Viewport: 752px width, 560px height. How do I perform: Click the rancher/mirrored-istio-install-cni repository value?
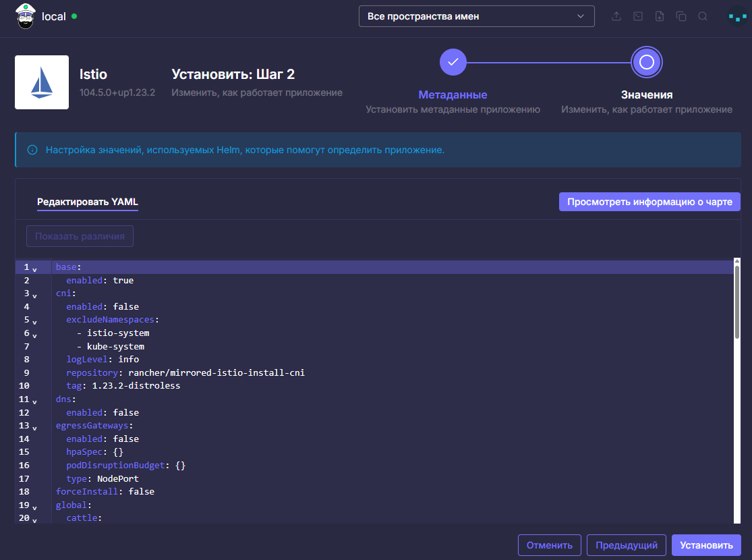(216, 373)
